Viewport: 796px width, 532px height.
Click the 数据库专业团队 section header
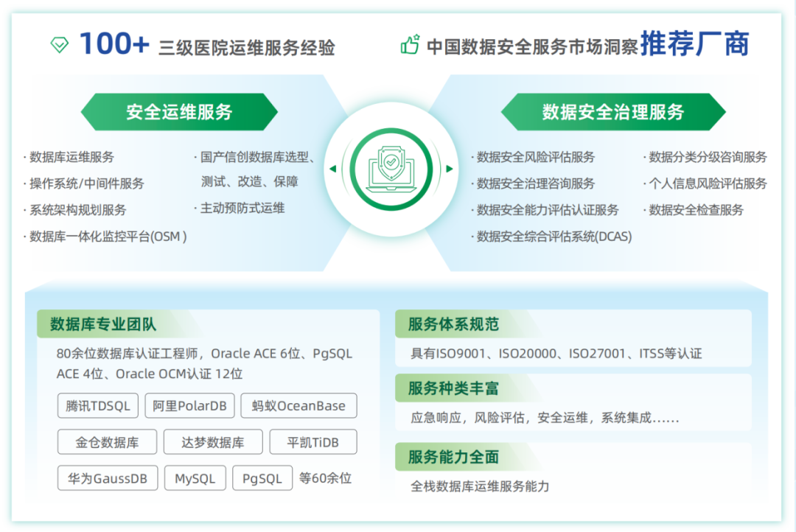pyautogui.click(x=103, y=324)
